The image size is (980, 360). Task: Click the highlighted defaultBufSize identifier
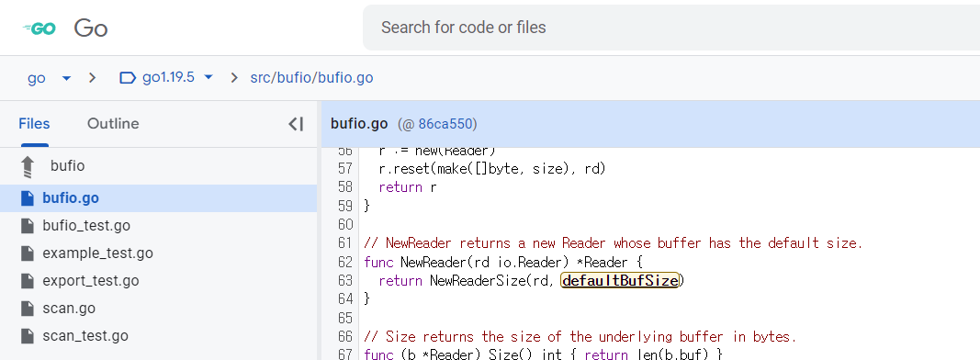[x=620, y=281]
